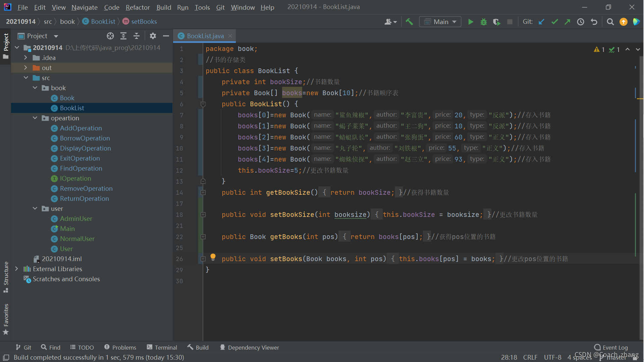
Task: Hide the Project panel with minus icon
Action: [x=166, y=36]
